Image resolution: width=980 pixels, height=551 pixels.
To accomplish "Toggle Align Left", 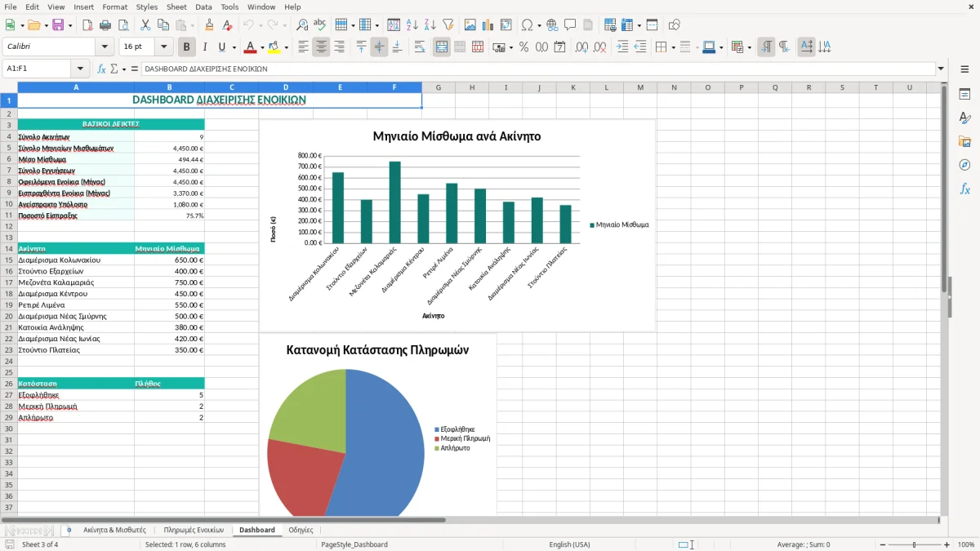I will [x=304, y=47].
